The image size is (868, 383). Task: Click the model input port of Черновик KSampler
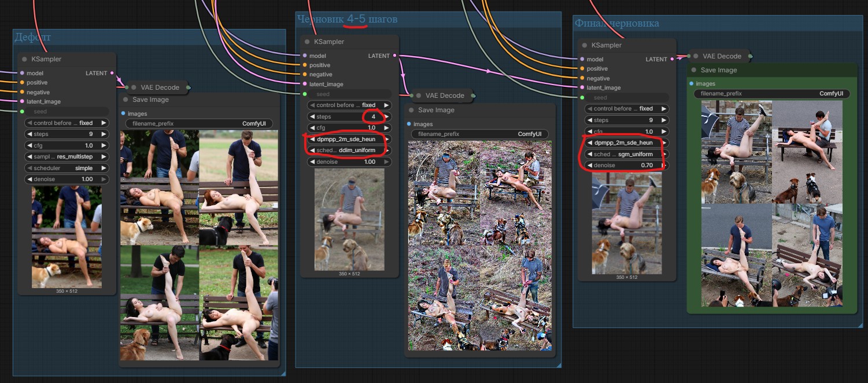pos(305,56)
